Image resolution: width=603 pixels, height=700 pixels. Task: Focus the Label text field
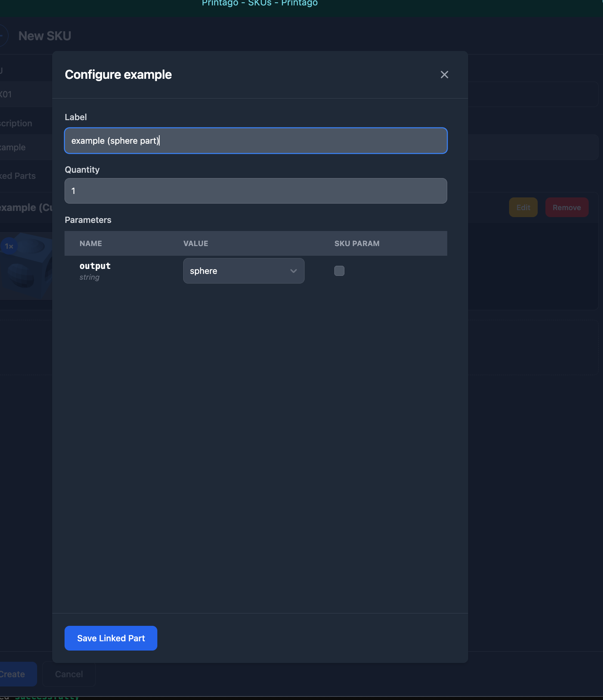(x=256, y=141)
